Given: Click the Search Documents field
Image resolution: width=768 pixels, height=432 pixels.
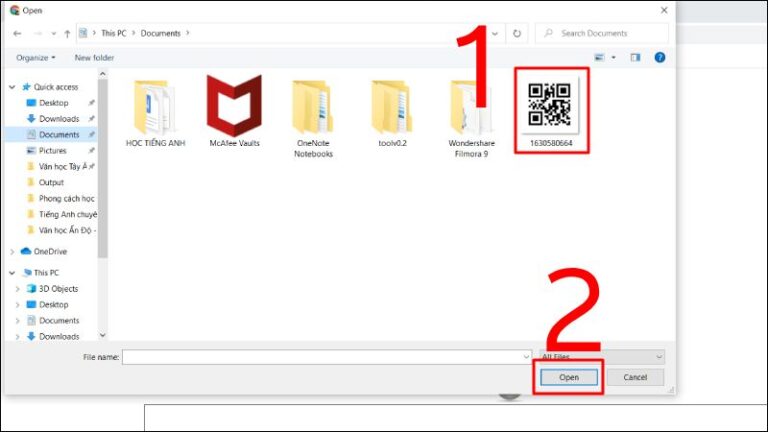Looking at the screenshot, I should coord(601,33).
